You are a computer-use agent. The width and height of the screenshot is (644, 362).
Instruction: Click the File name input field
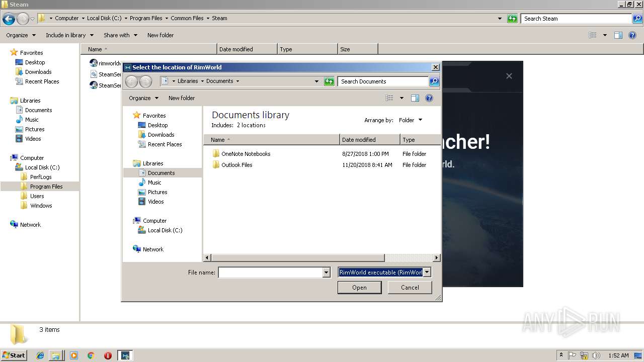point(270,273)
